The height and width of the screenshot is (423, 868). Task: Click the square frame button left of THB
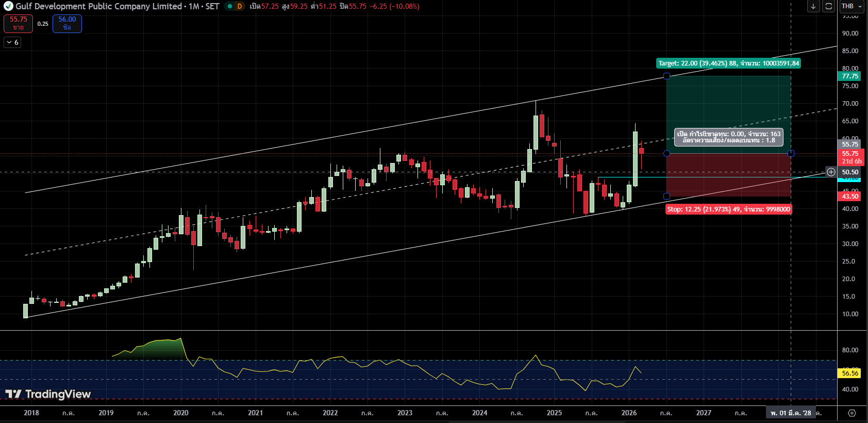828,6
